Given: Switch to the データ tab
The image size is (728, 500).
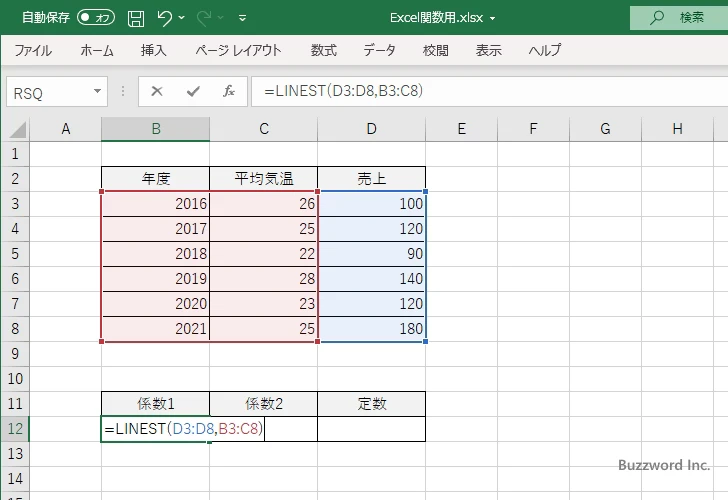Looking at the screenshot, I should [379, 50].
